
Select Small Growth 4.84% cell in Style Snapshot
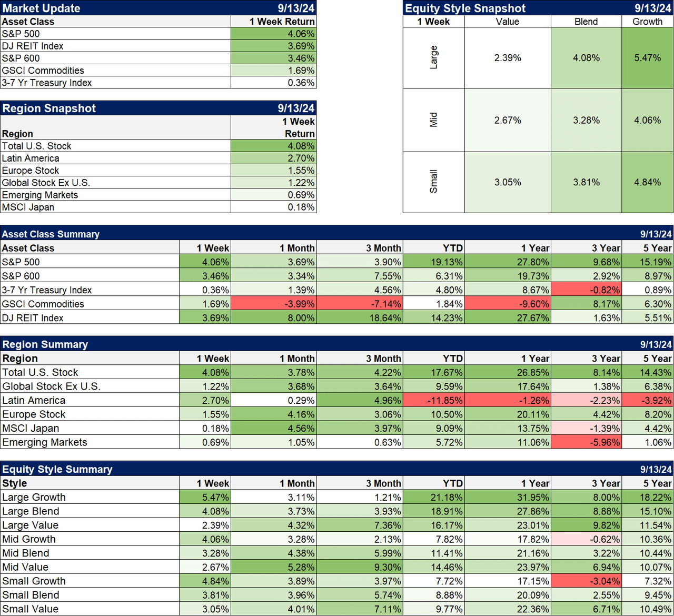[x=647, y=182]
